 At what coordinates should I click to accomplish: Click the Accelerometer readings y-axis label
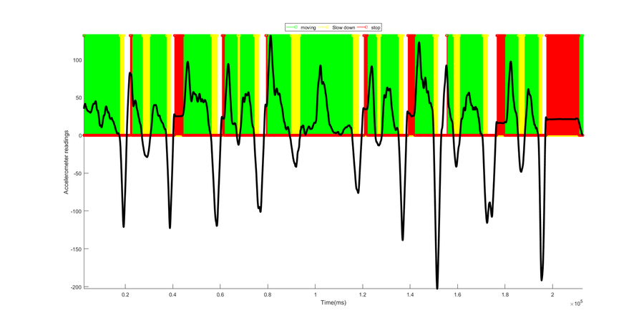coord(66,162)
